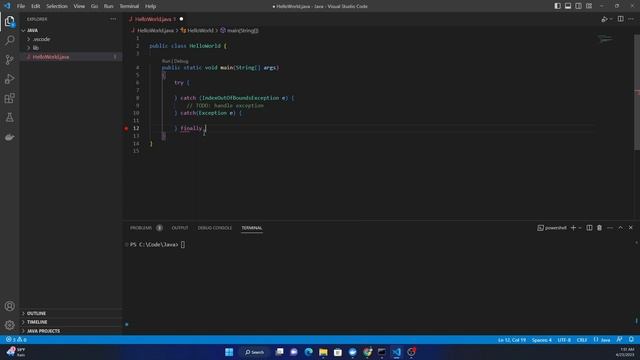
Task: Toggle Primary Side Bar visibility
Action: click(x=558, y=6)
